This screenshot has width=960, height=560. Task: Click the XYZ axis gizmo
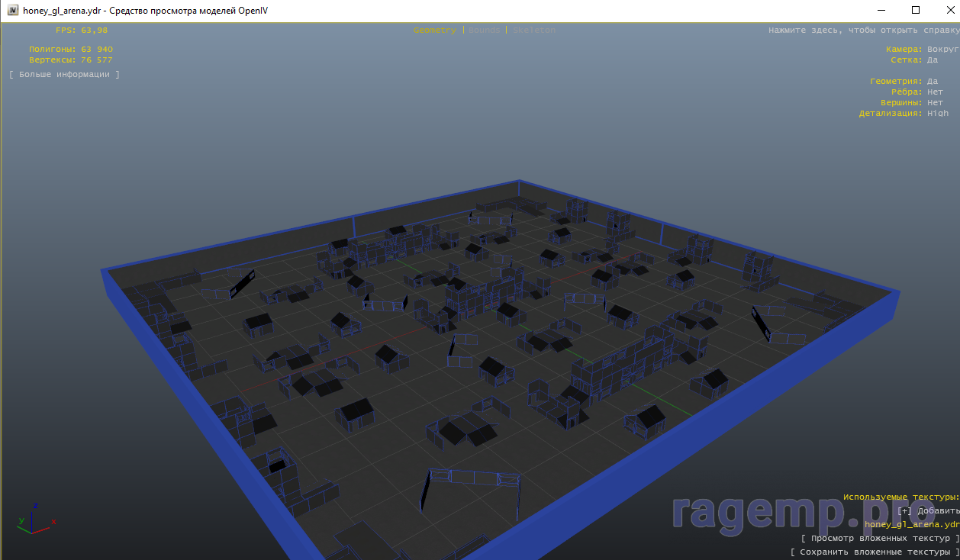(34, 517)
